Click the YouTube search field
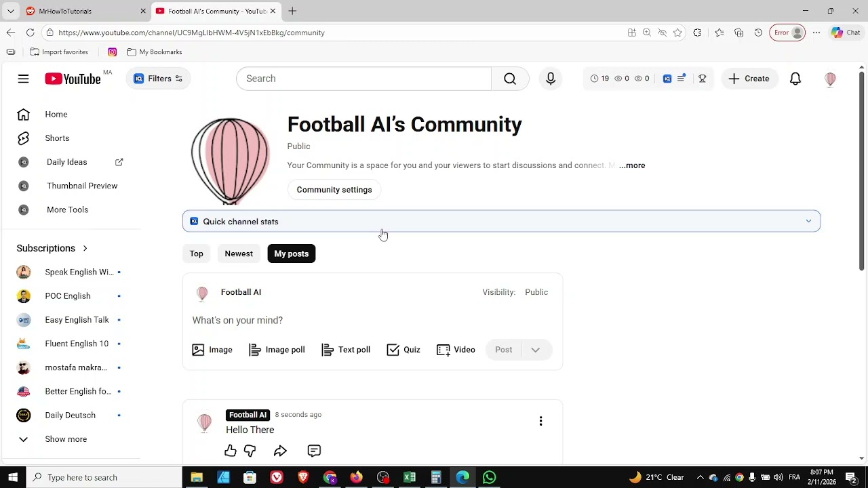868x488 pixels. coord(363,79)
